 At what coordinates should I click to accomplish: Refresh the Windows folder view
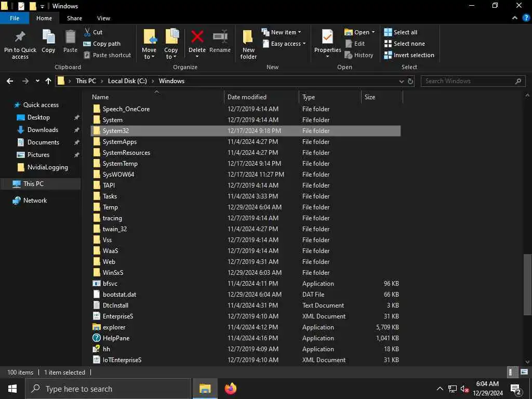point(410,81)
